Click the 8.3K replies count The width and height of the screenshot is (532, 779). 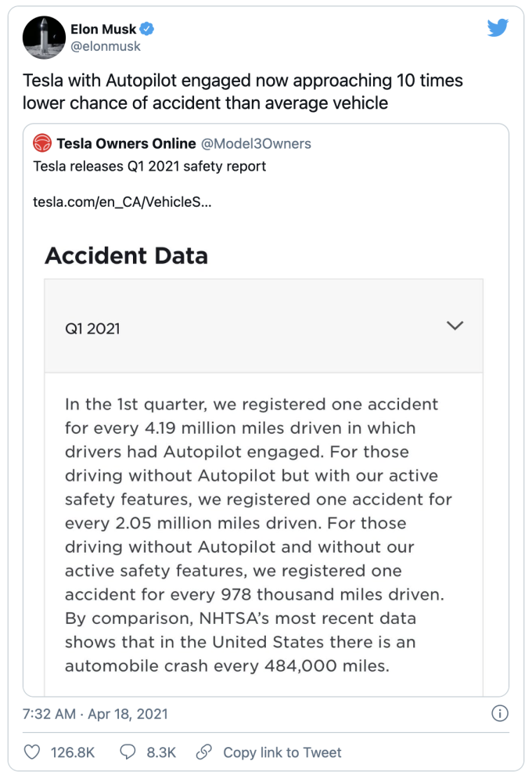pos(161,752)
